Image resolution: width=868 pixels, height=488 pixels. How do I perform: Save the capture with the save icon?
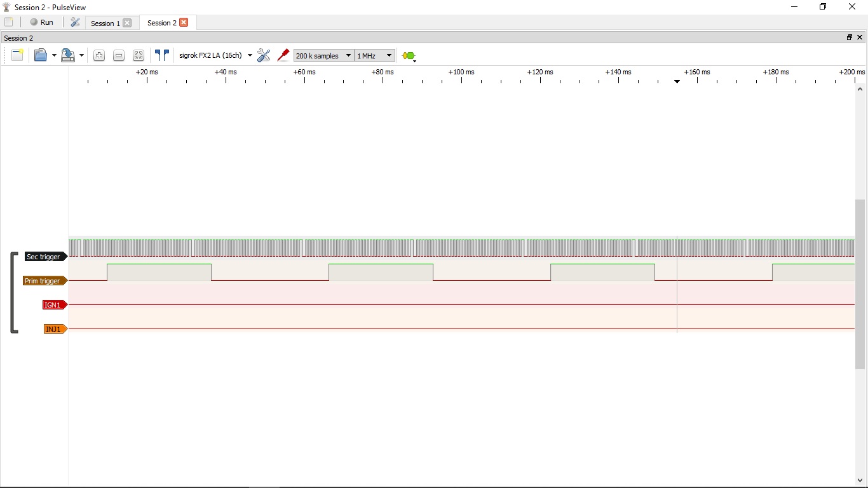pyautogui.click(x=68, y=55)
